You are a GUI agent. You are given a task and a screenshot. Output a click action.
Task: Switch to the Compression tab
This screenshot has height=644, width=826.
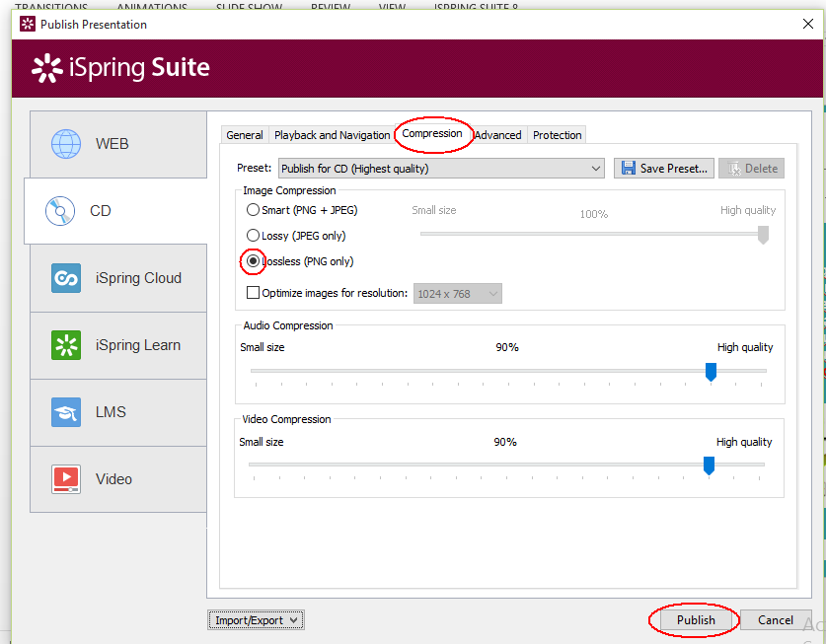[432, 134]
